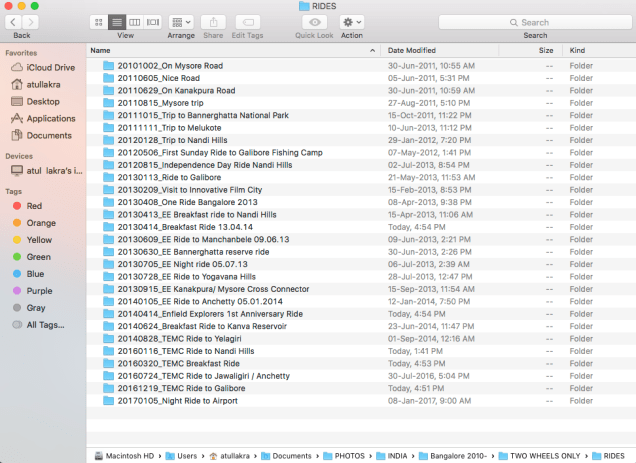Image resolution: width=636 pixels, height=463 pixels.
Task: Open iCloud Drive in the sidebar
Action: (x=48, y=67)
